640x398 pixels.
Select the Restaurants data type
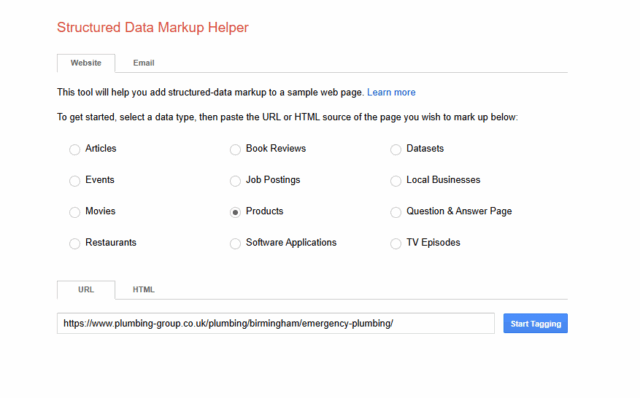pos(75,244)
